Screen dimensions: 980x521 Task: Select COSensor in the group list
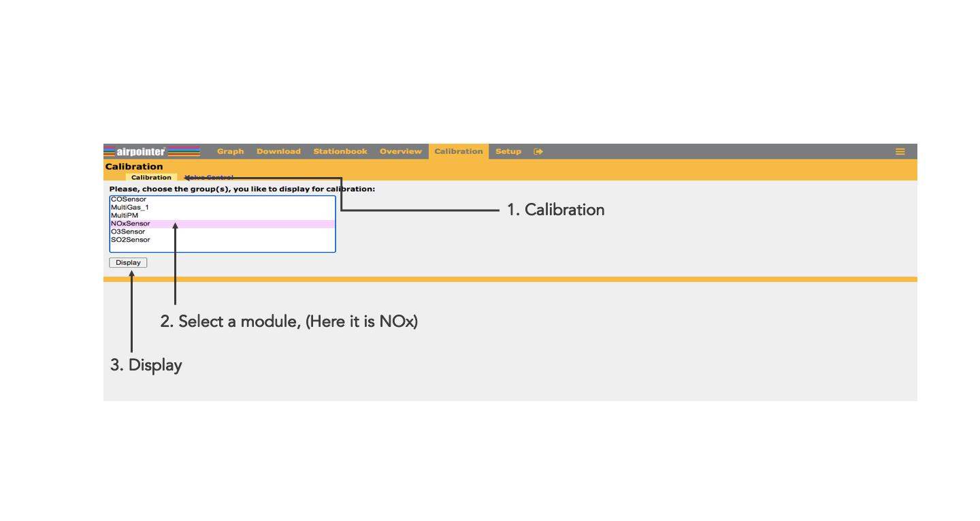[x=129, y=200]
